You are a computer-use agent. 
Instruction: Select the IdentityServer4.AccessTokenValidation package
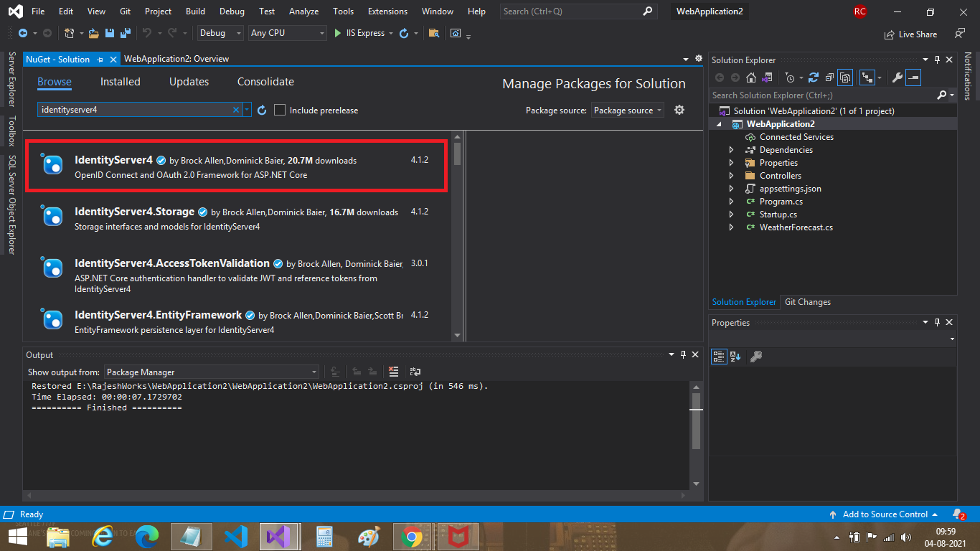click(x=236, y=275)
